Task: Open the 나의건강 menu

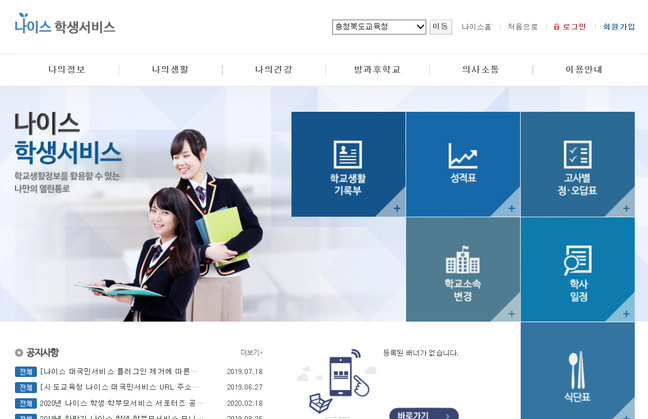Action: coord(273,69)
